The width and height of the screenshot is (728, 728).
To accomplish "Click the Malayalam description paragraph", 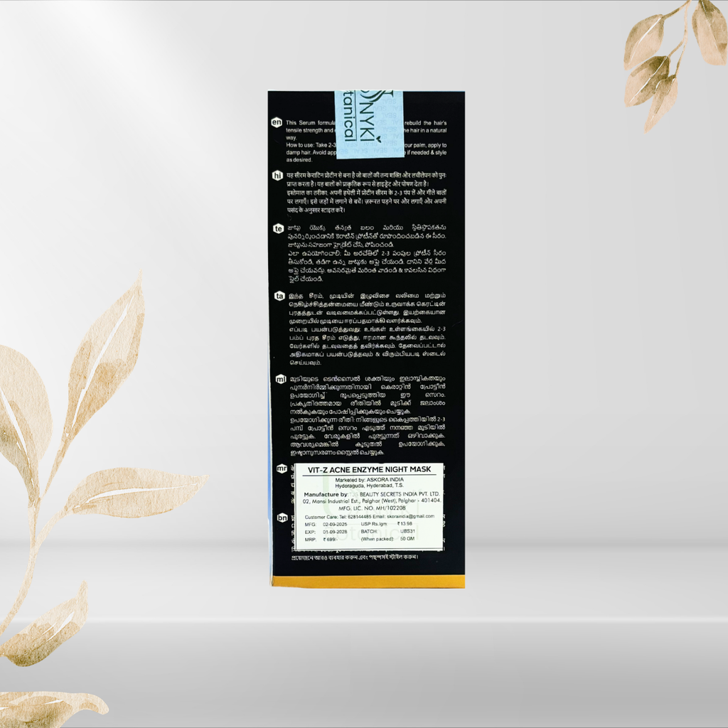I will click(x=368, y=415).
